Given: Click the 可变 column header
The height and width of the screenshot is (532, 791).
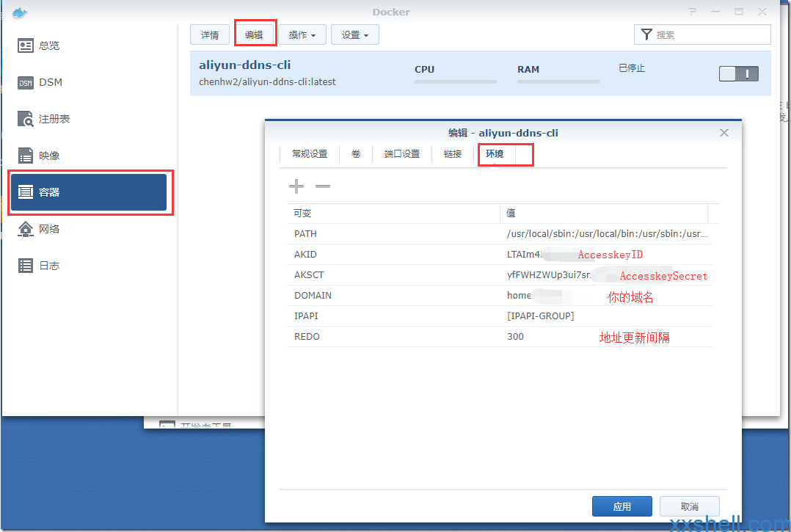Looking at the screenshot, I should (x=393, y=214).
